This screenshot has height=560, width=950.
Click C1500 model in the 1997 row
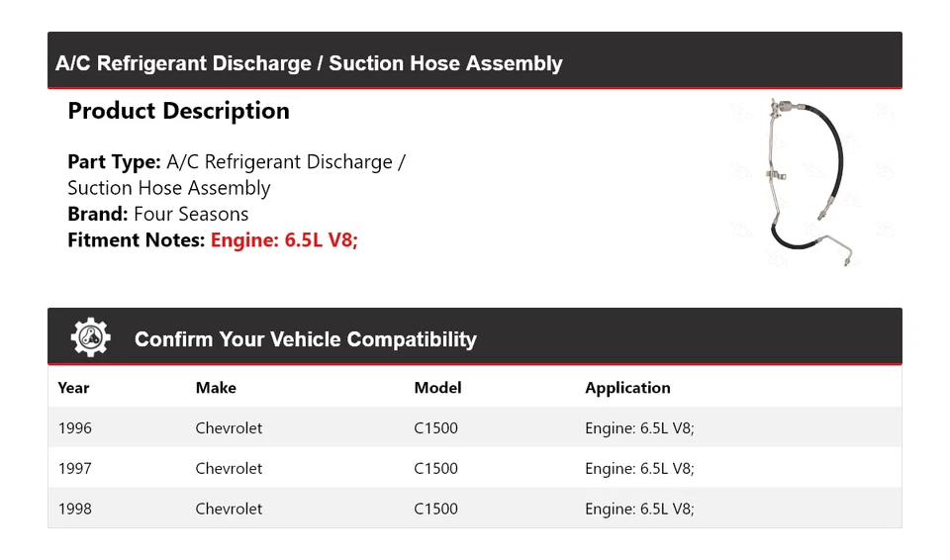point(435,468)
